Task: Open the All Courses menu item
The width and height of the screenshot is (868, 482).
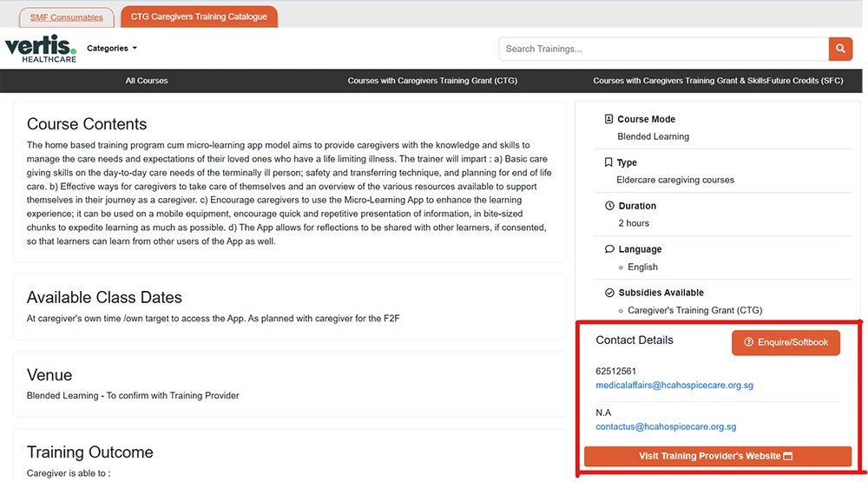Action: pyautogui.click(x=147, y=81)
